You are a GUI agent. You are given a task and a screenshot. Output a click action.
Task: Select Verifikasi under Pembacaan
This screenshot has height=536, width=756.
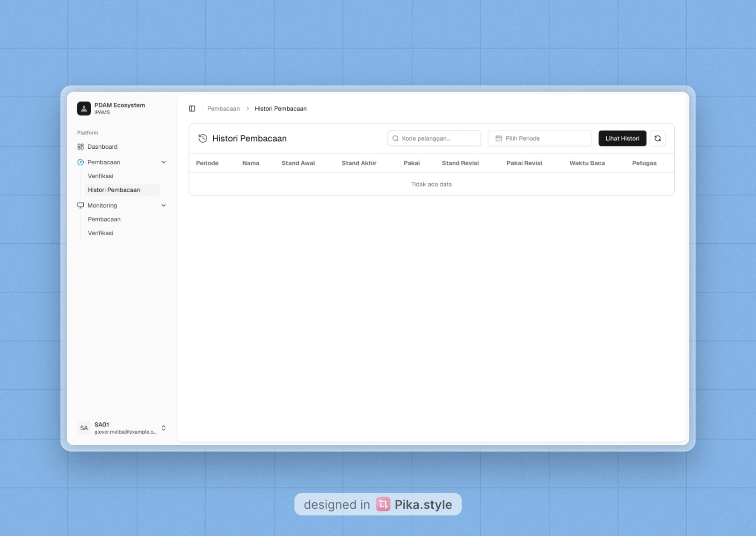tap(101, 176)
